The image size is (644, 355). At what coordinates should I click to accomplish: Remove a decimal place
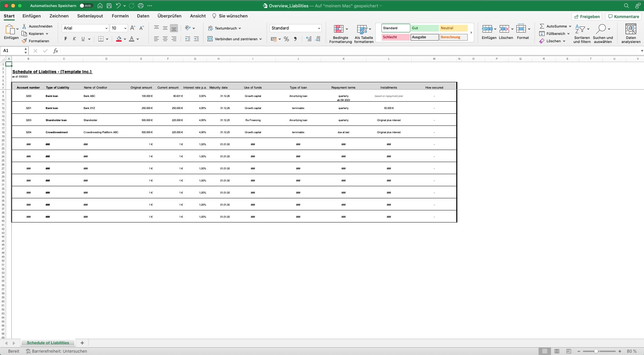(x=318, y=39)
